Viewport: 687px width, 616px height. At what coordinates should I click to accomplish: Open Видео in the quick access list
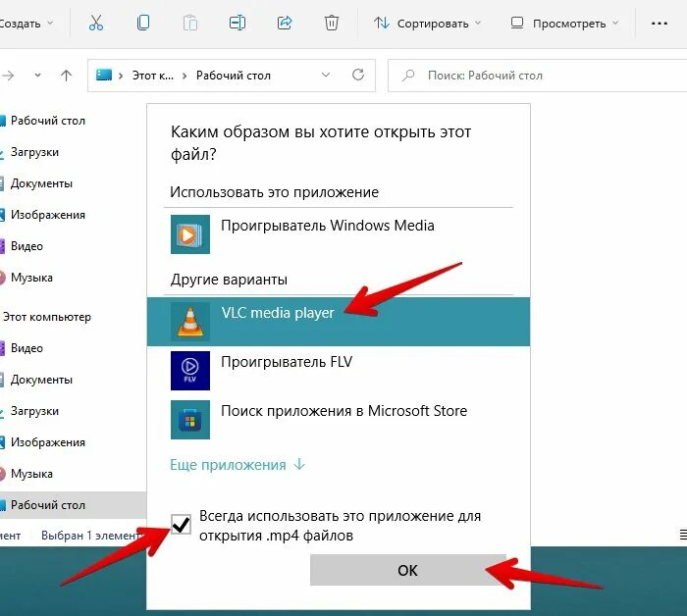pyautogui.click(x=26, y=246)
